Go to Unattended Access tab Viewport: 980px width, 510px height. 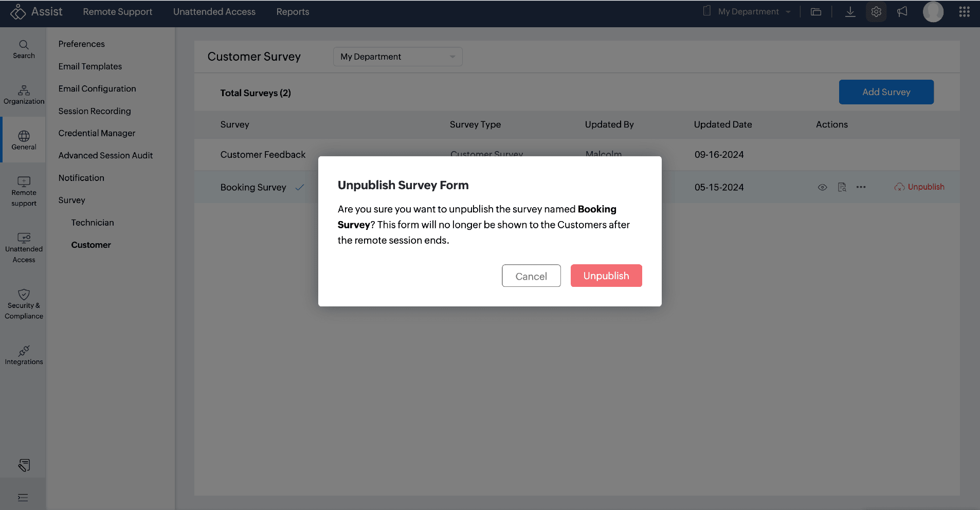coord(214,12)
